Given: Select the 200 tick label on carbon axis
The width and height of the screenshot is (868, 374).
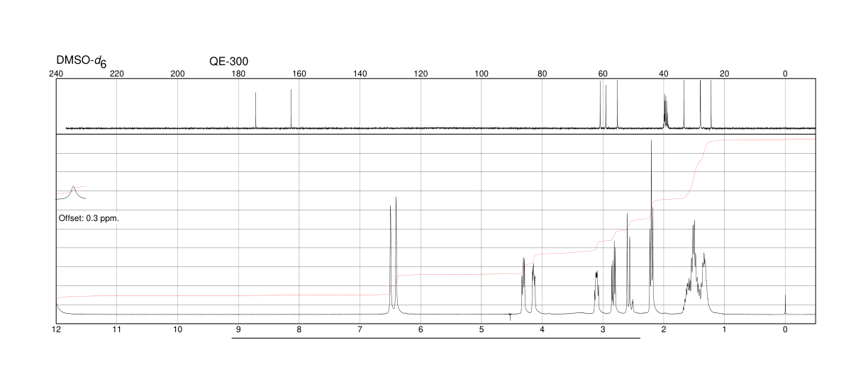Looking at the screenshot, I should [x=178, y=73].
